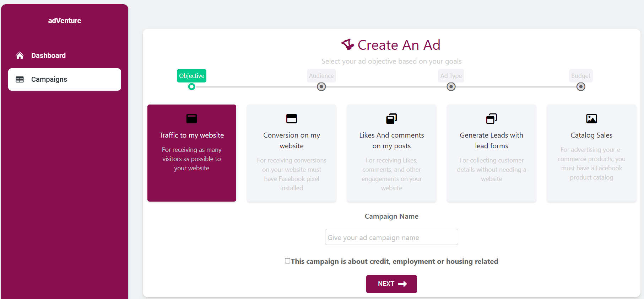Select the Audience step circle
The image size is (644, 299).
tap(321, 87)
